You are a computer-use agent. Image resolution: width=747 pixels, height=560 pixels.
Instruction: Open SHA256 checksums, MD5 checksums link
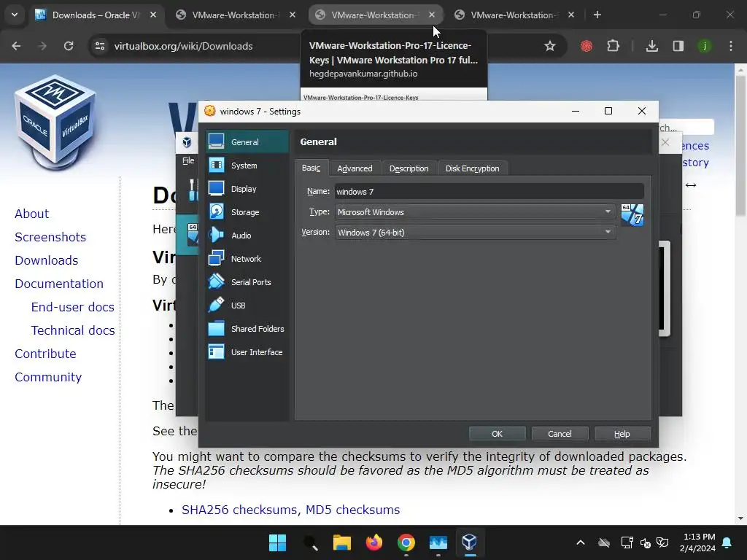[290, 510]
